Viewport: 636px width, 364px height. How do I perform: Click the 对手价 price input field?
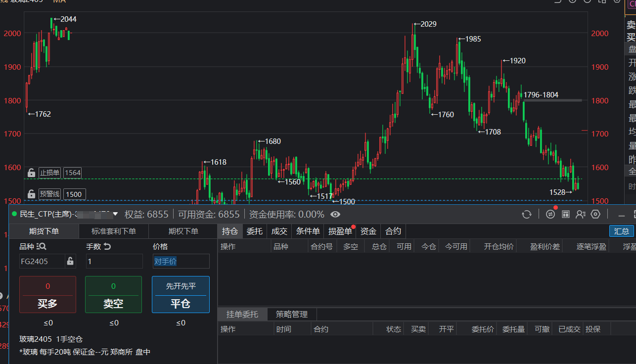pyautogui.click(x=181, y=261)
